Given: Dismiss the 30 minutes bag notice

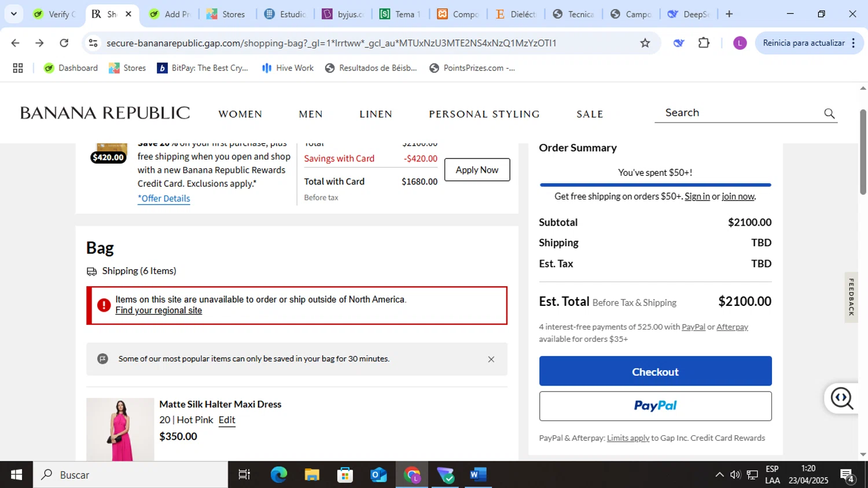Looking at the screenshot, I should coord(491,359).
